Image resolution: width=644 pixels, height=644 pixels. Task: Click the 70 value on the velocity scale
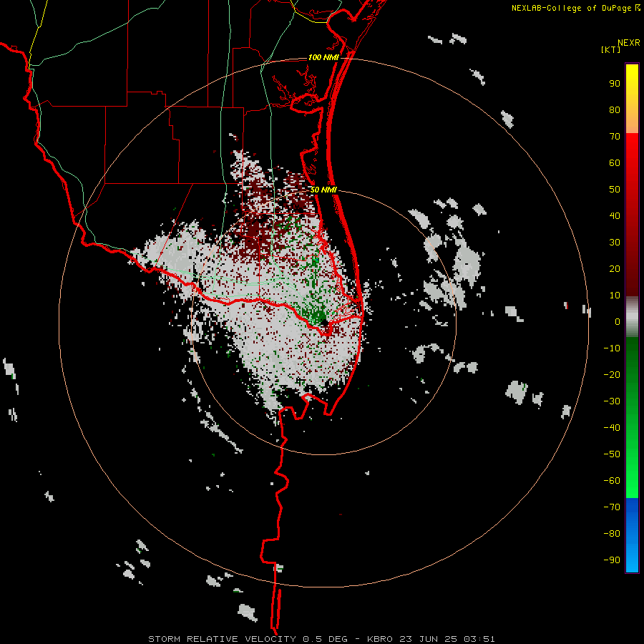click(x=615, y=137)
